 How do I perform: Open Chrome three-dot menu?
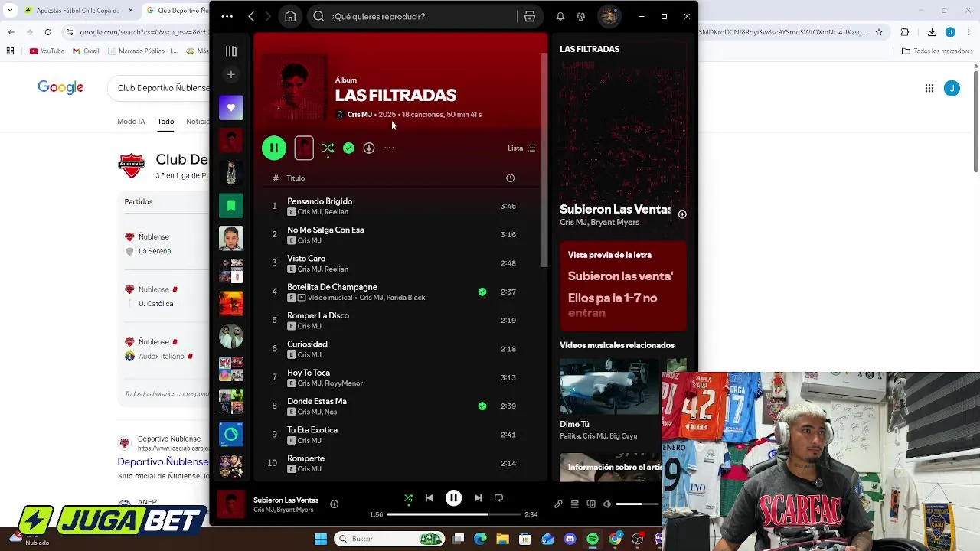point(969,32)
